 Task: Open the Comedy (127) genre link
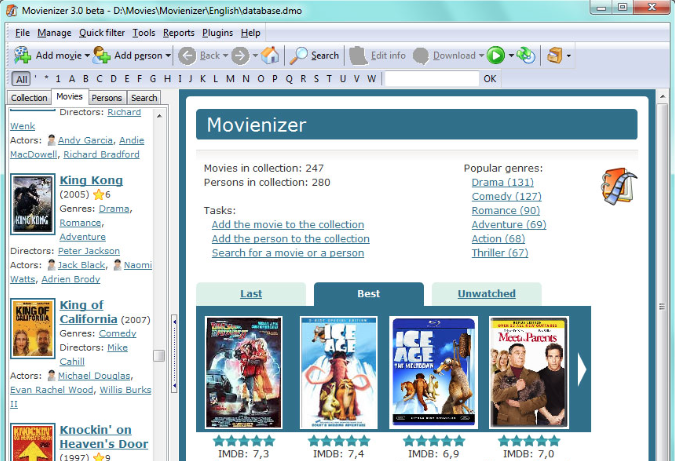(506, 196)
